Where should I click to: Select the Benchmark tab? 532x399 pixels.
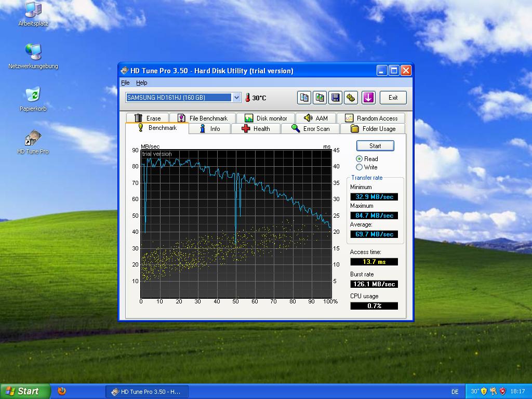tap(157, 128)
